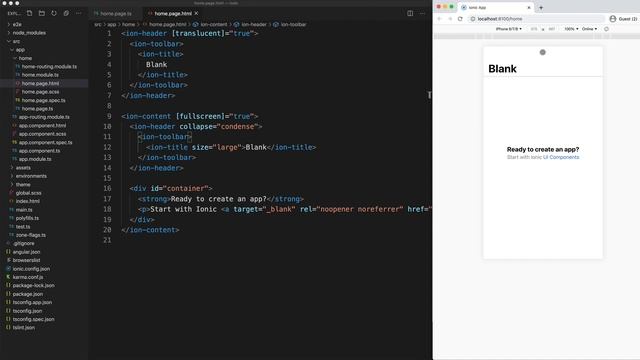Open the 100% zoom dropdown
640x360 pixels.
(571, 29)
